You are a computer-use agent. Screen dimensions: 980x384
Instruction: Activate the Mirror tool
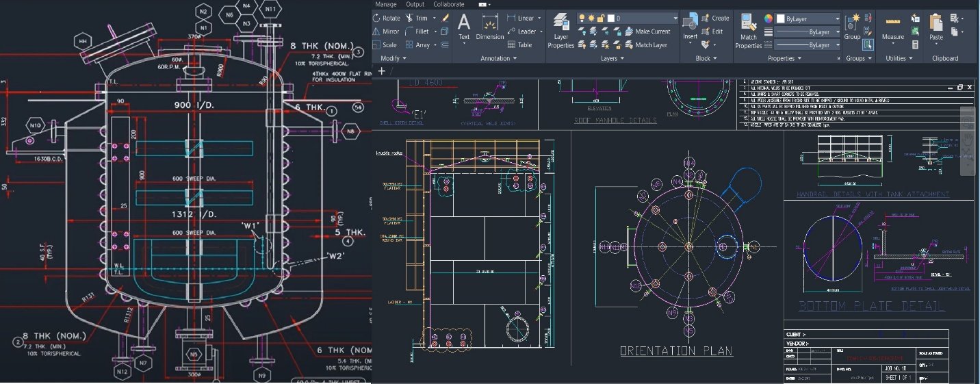coord(386,31)
